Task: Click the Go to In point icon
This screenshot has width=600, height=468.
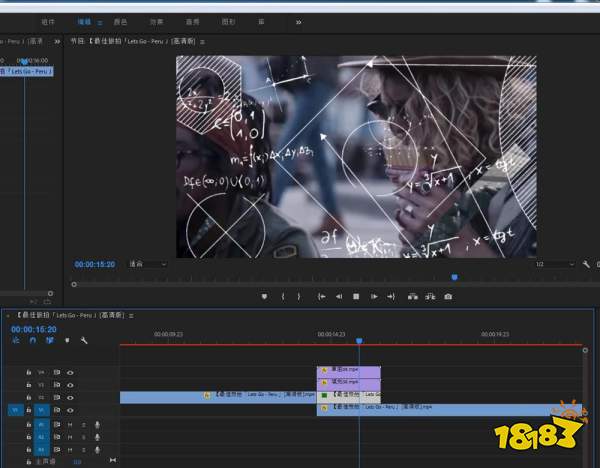Action: point(321,296)
